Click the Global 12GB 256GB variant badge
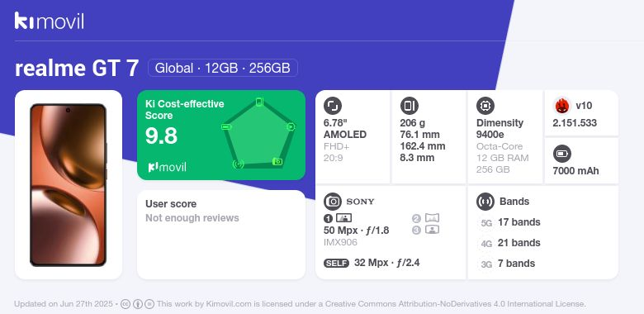 click(223, 68)
